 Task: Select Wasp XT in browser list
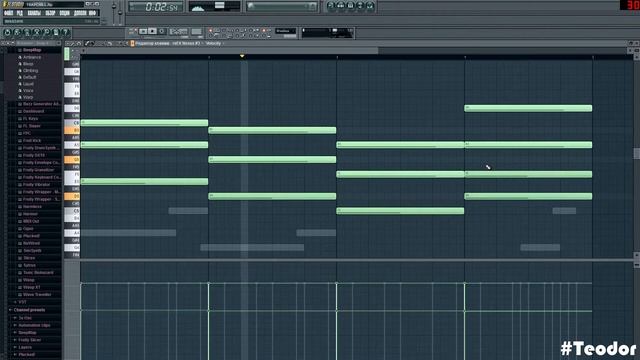[x=31, y=287]
